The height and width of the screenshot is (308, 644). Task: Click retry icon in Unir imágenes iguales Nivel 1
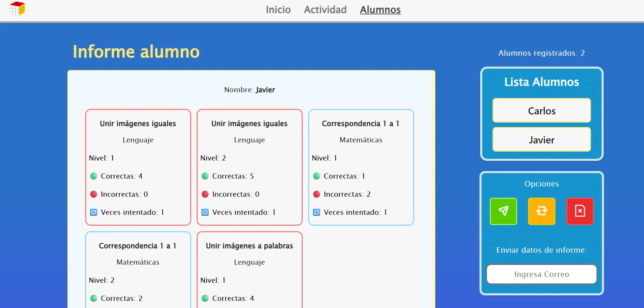[x=93, y=212]
